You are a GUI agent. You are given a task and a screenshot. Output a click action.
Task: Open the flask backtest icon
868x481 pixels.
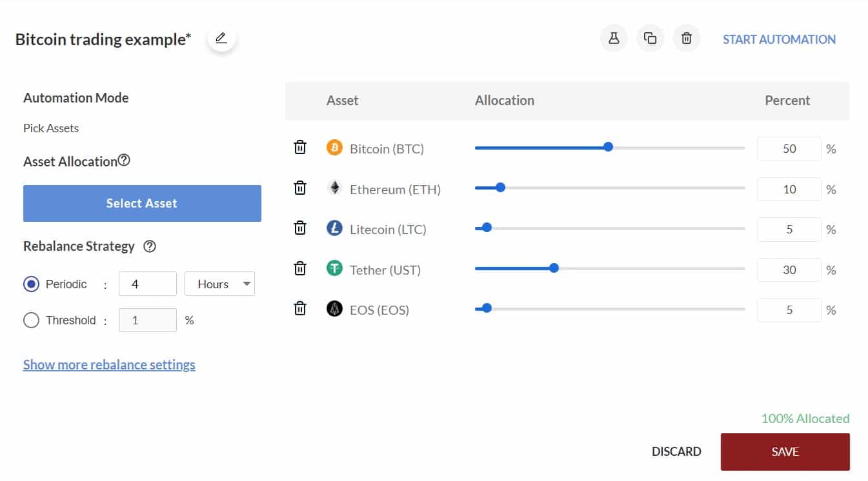(614, 39)
